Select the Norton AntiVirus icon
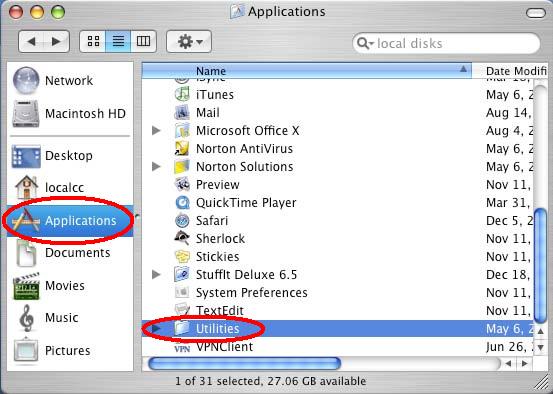The width and height of the screenshot is (553, 394). 182,148
